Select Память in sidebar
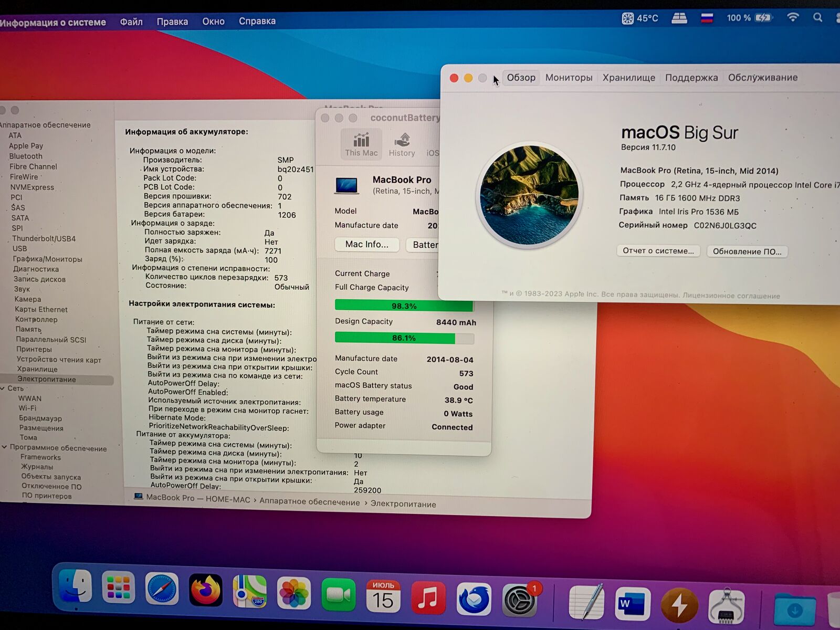 [28, 329]
